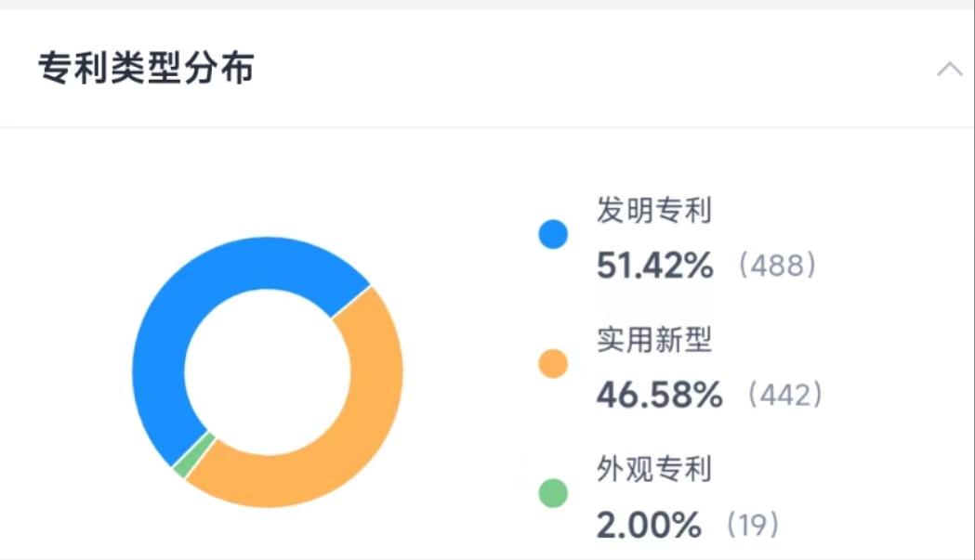Click the 专利类型分布 section title
This screenshot has height=560, width=975.
[146, 70]
